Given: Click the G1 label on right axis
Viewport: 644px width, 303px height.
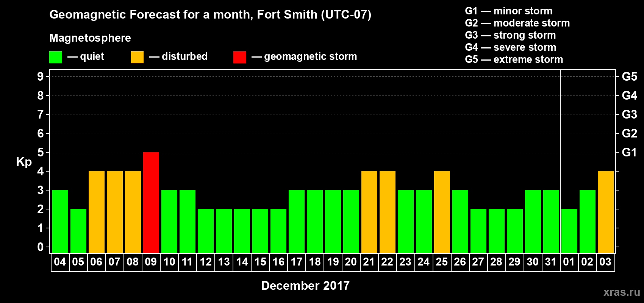Looking at the screenshot, I should coord(629,152).
